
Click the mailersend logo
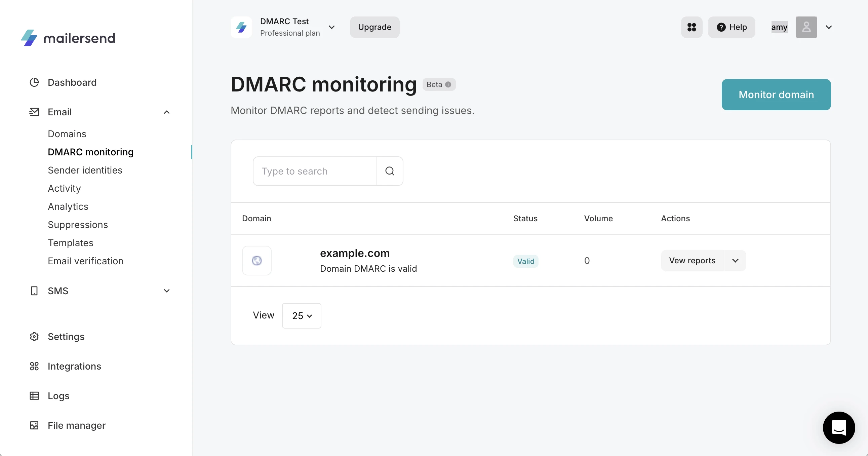tap(68, 37)
